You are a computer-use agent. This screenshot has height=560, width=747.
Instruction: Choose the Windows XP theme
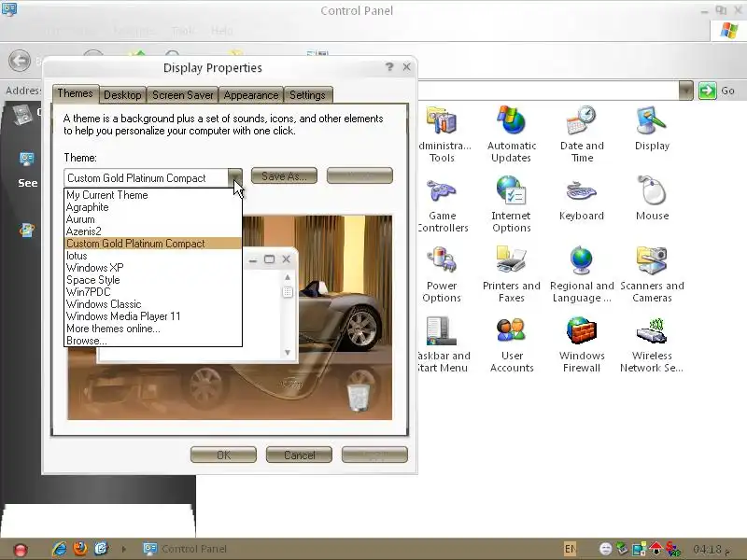pos(153,268)
